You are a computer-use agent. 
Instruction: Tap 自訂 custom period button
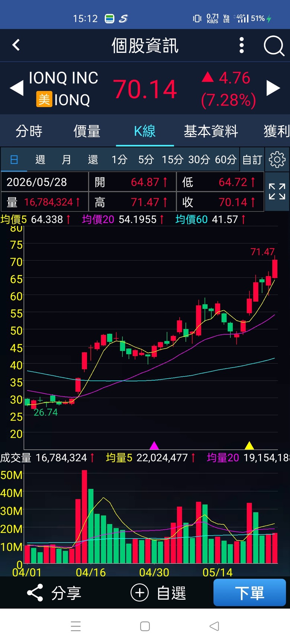[252, 159]
